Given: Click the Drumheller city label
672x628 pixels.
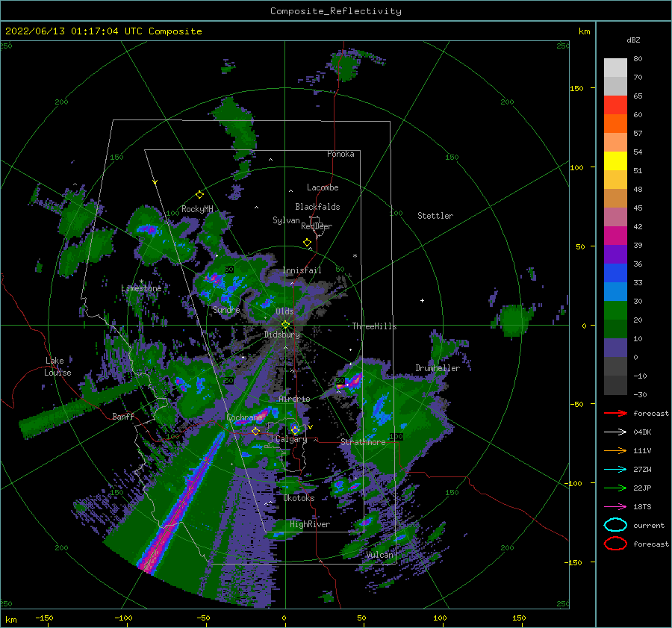Looking at the screenshot, I should click(438, 368).
